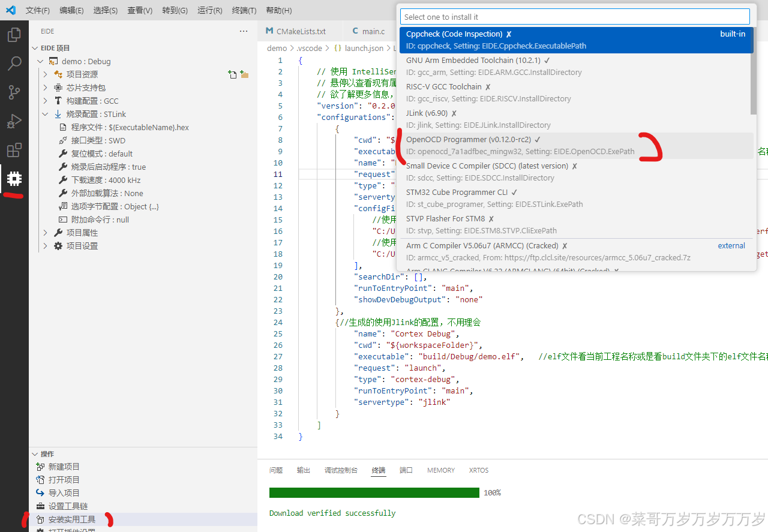Collapse the demo : Debug project node
This screenshot has height=532, width=768.
coord(40,61)
